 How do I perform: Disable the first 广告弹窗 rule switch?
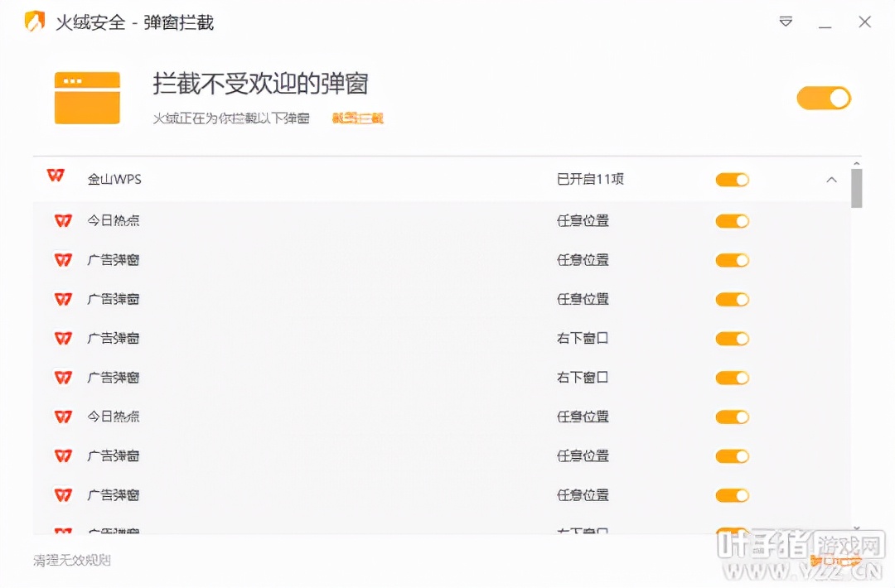[x=732, y=260]
